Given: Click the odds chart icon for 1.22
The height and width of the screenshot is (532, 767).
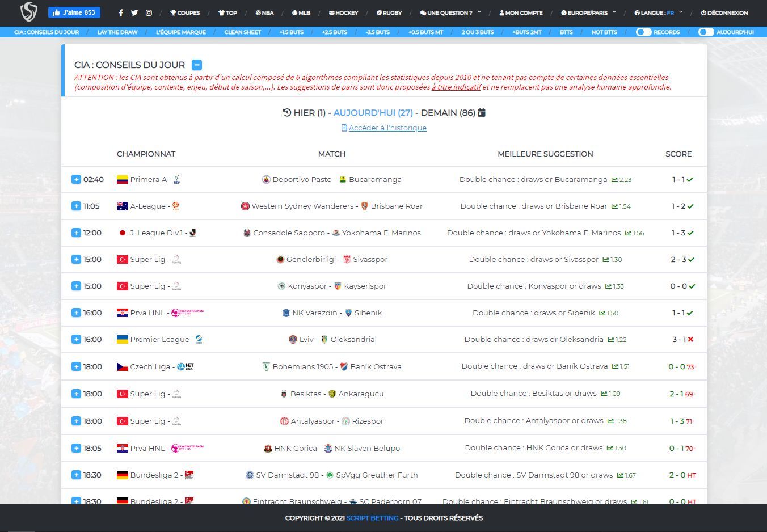Looking at the screenshot, I should pos(611,340).
